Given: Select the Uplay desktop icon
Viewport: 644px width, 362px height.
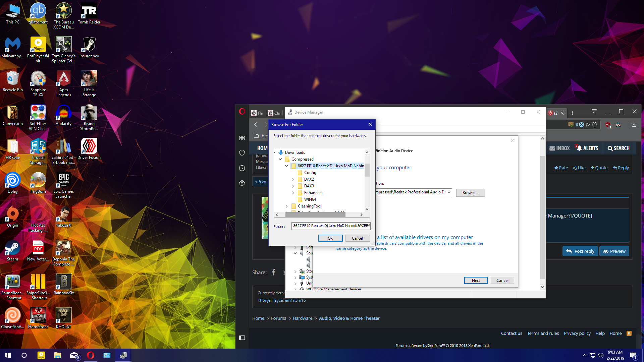Looking at the screenshot, I should (x=13, y=183).
